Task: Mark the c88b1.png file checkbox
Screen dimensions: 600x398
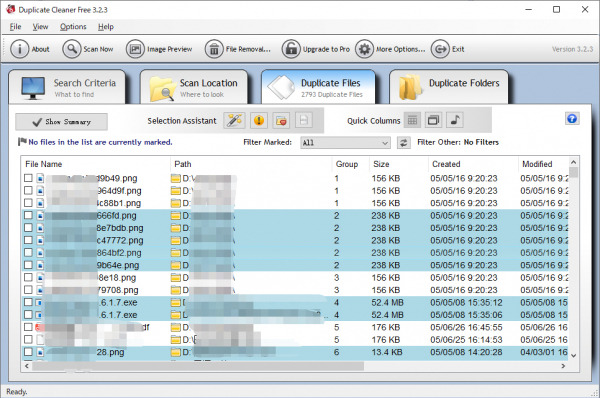Action: pos(28,203)
